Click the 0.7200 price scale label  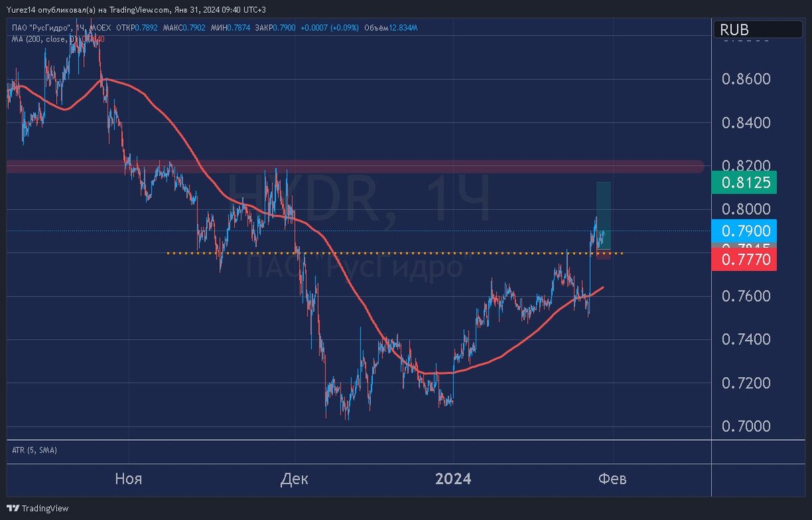click(746, 383)
